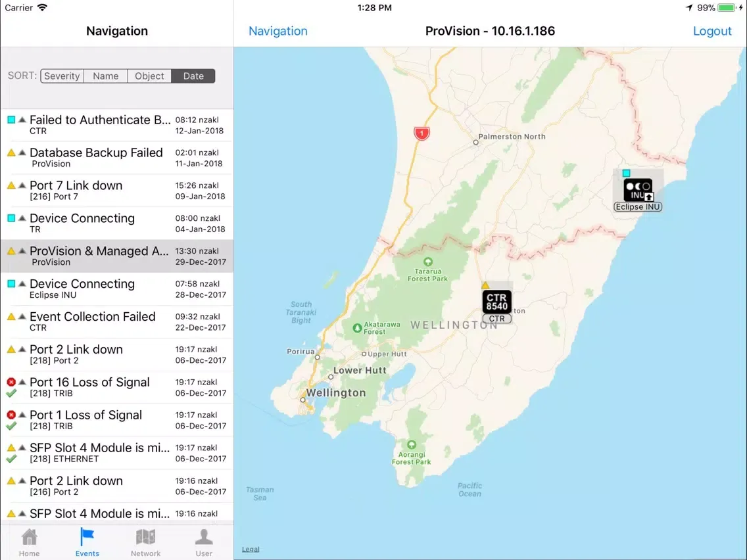Sort events by Date
Image resolution: width=747 pixels, height=560 pixels.
click(193, 76)
